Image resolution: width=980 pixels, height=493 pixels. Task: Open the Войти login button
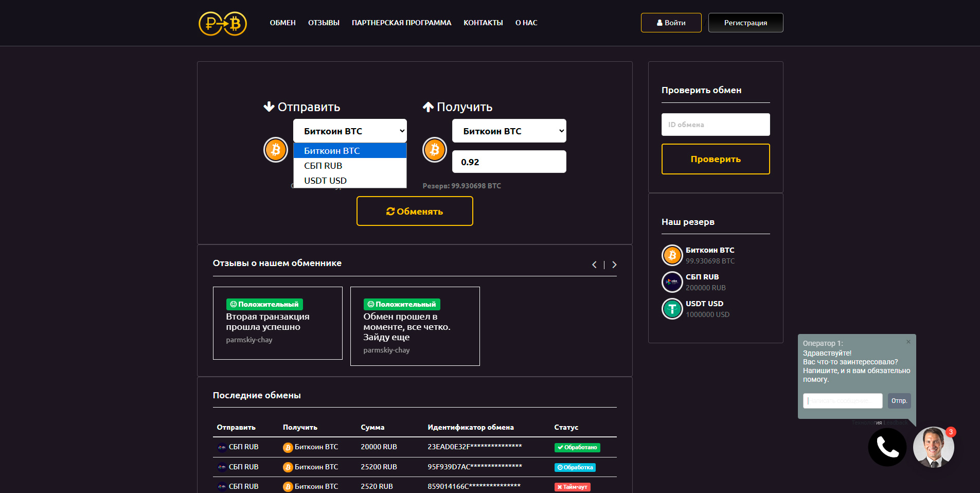click(x=671, y=23)
